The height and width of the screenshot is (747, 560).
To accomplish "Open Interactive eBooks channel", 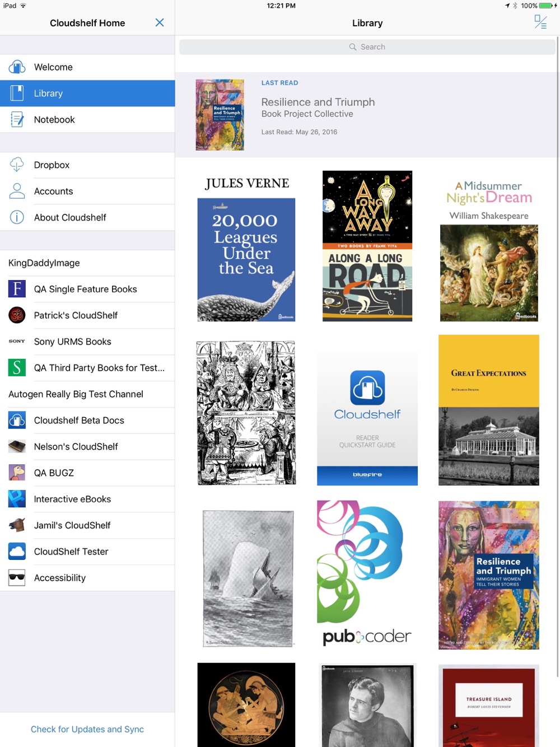I will coord(87,499).
